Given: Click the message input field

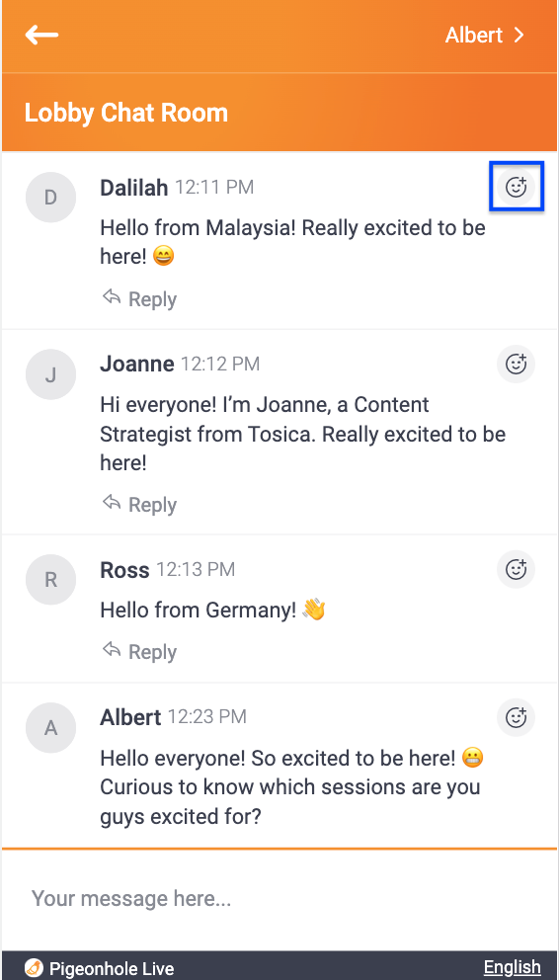Looking at the screenshot, I should (x=279, y=899).
